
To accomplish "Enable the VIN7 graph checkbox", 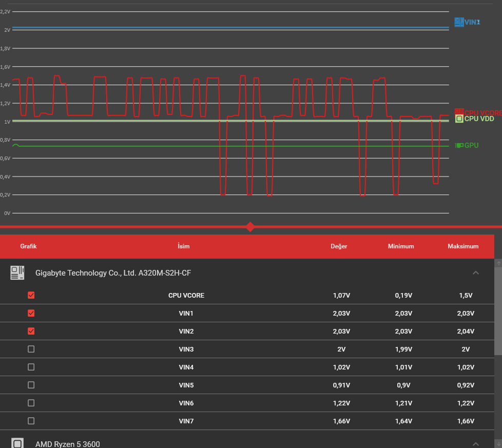I will (x=31, y=420).
